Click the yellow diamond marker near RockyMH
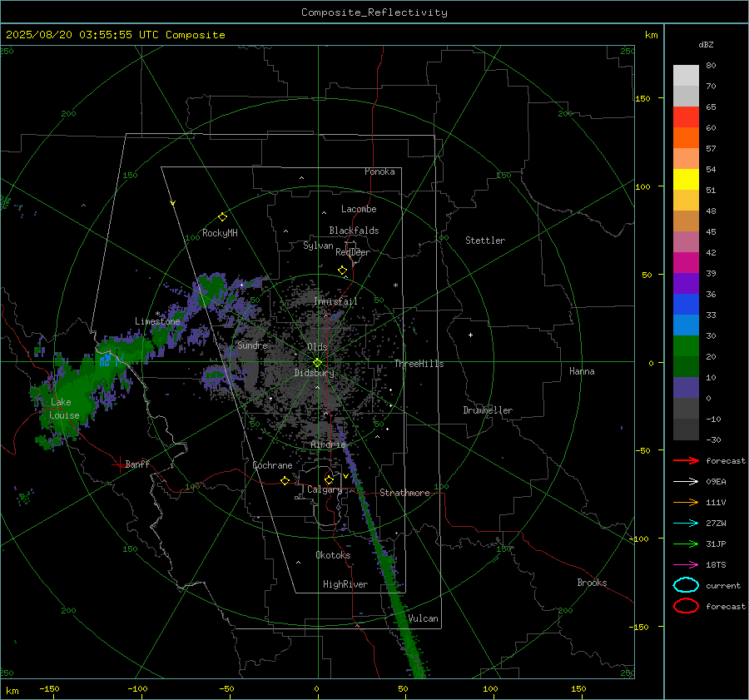Image resolution: width=749 pixels, height=700 pixels. coord(222,217)
